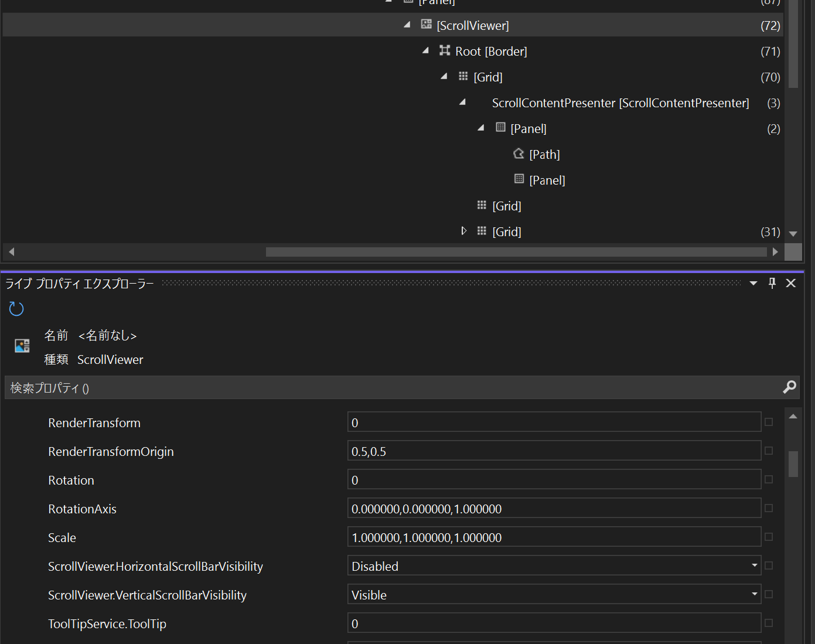Click the tree's horizontal scroll left arrow
The image size is (815, 644).
pos(11,252)
